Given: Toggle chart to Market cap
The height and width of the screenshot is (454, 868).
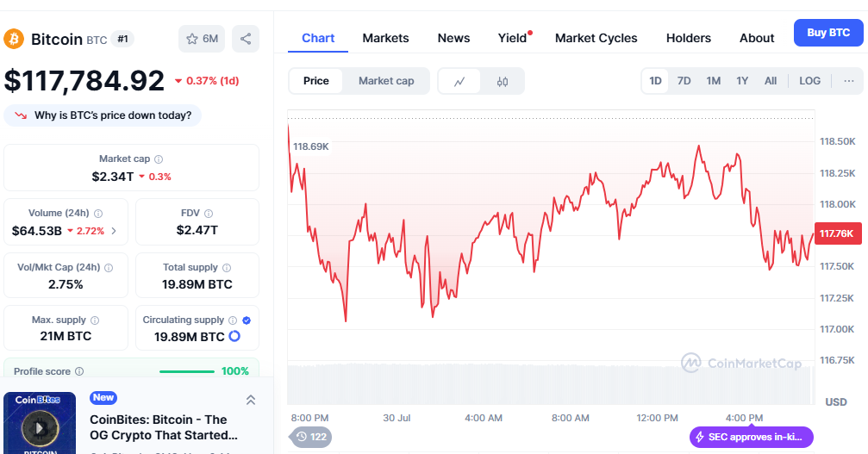Looking at the screenshot, I should click(x=386, y=81).
